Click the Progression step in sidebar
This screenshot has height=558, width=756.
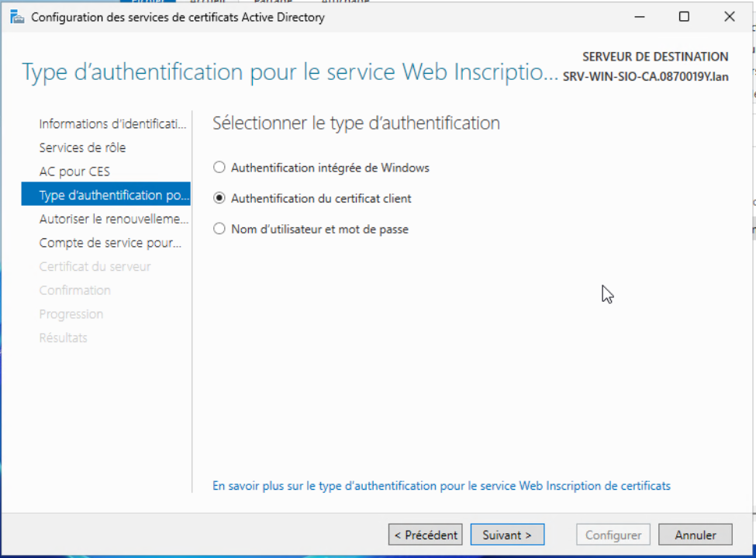pyautogui.click(x=71, y=314)
